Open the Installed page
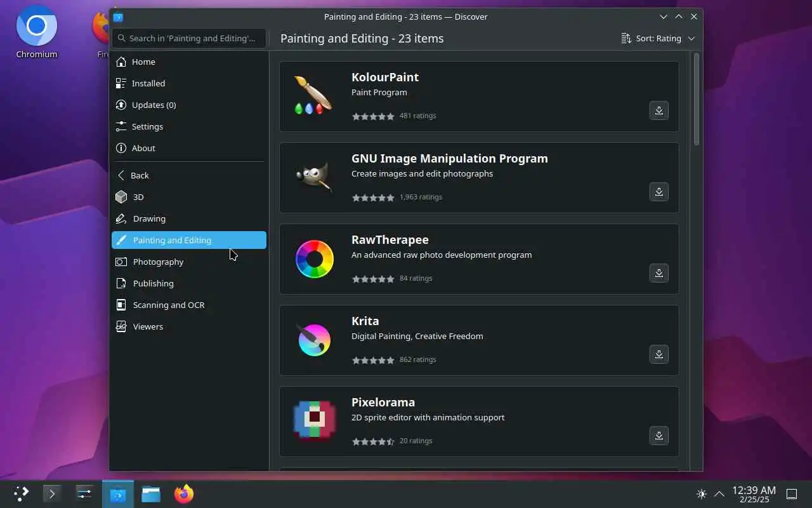Image resolution: width=812 pixels, height=508 pixels. [189, 83]
